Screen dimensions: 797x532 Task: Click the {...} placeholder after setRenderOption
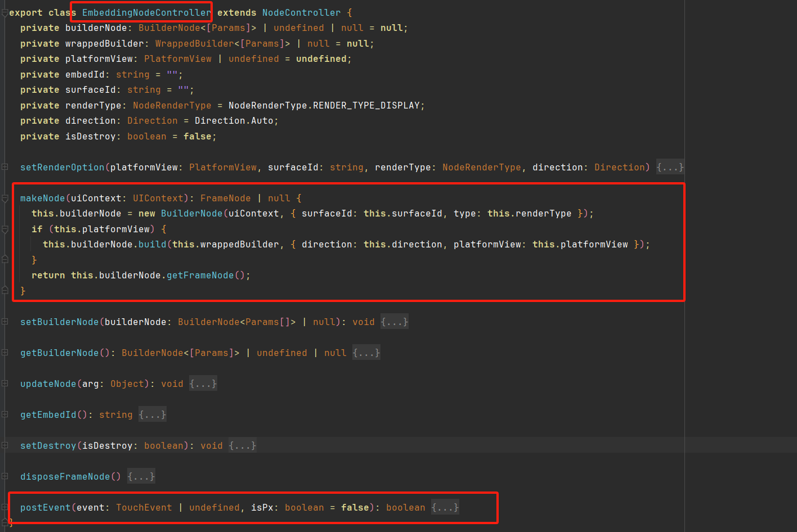pyautogui.click(x=670, y=166)
